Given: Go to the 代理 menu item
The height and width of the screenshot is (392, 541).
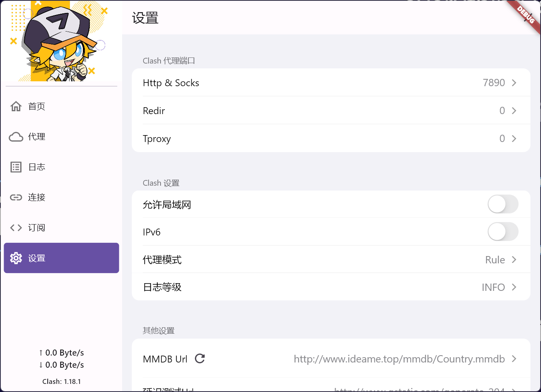Looking at the screenshot, I should pyautogui.click(x=37, y=137).
